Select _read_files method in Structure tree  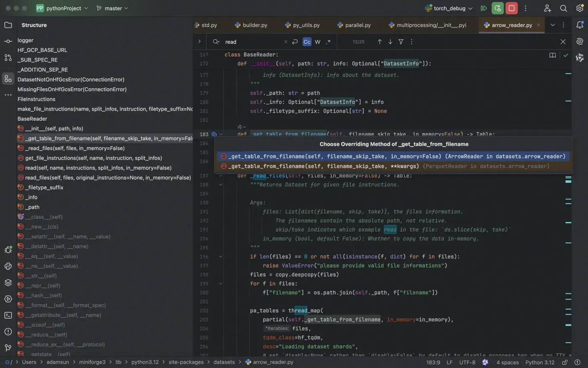75,148
